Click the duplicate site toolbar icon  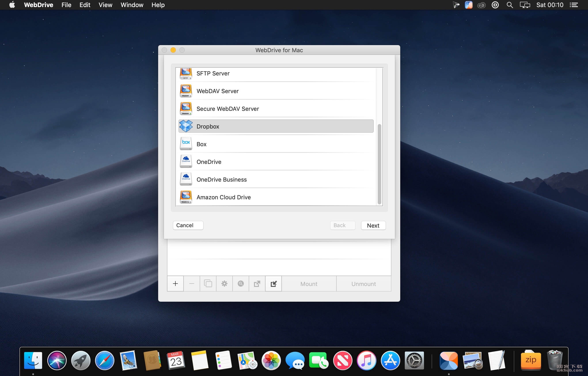(208, 284)
